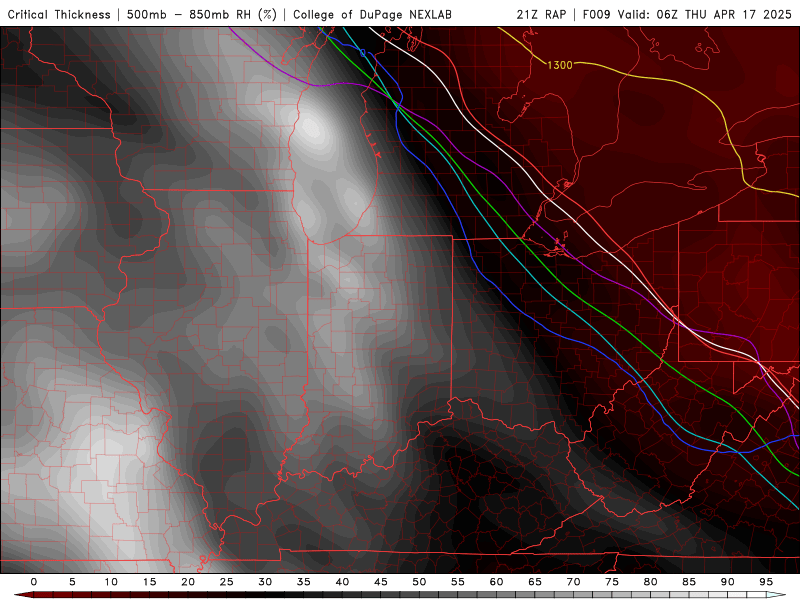Screen dimensions: 800x600
Task: Click the colorbar value '35'
Action: (304, 582)
